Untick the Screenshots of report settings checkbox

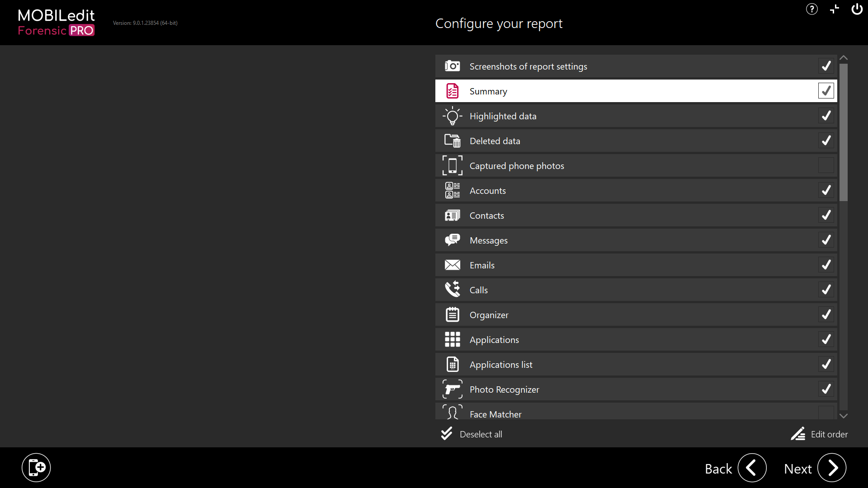pos(826,66)
